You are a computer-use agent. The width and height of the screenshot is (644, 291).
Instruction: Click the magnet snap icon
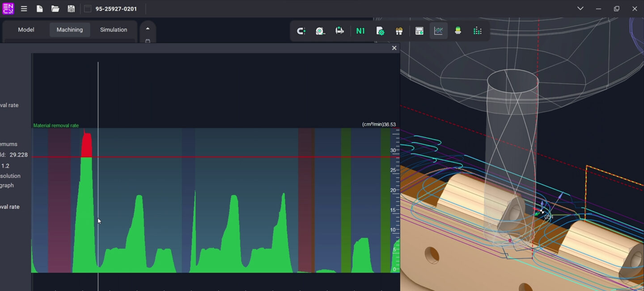tap(301, 31)
